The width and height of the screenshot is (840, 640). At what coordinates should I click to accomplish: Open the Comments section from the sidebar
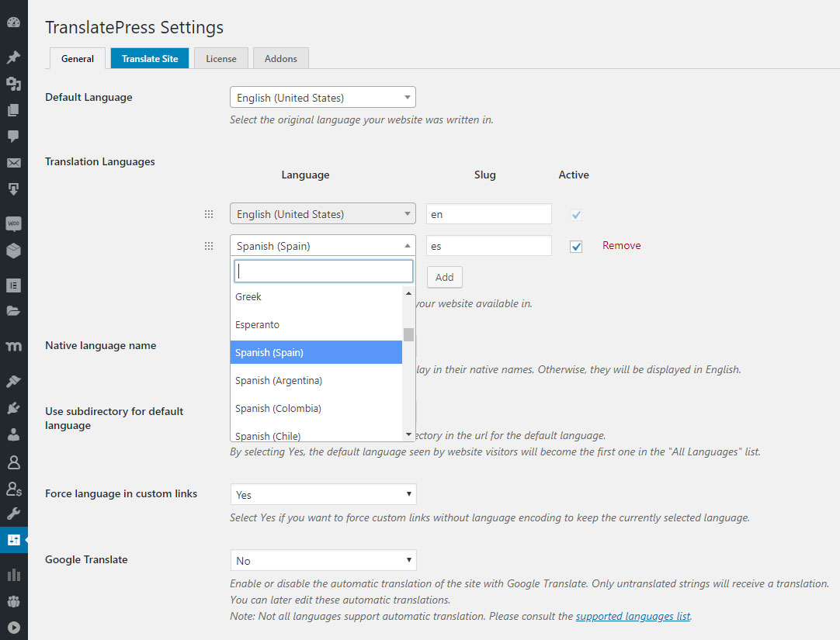(14, 137)
